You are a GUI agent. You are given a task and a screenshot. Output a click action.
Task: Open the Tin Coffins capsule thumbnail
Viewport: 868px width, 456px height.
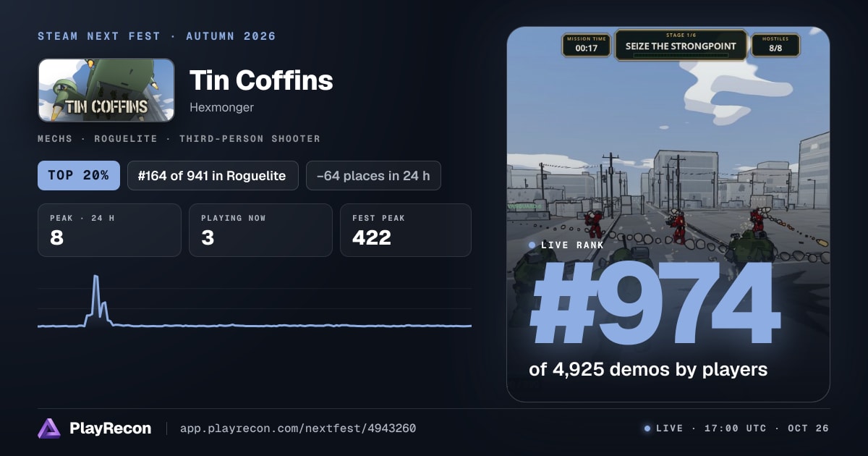pos(106,90)
